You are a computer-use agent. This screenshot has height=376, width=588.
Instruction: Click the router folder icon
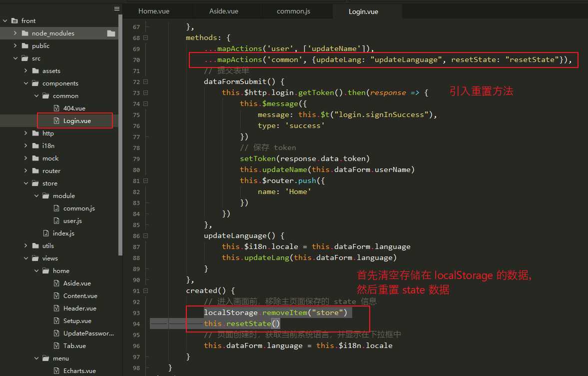(35, 170)
